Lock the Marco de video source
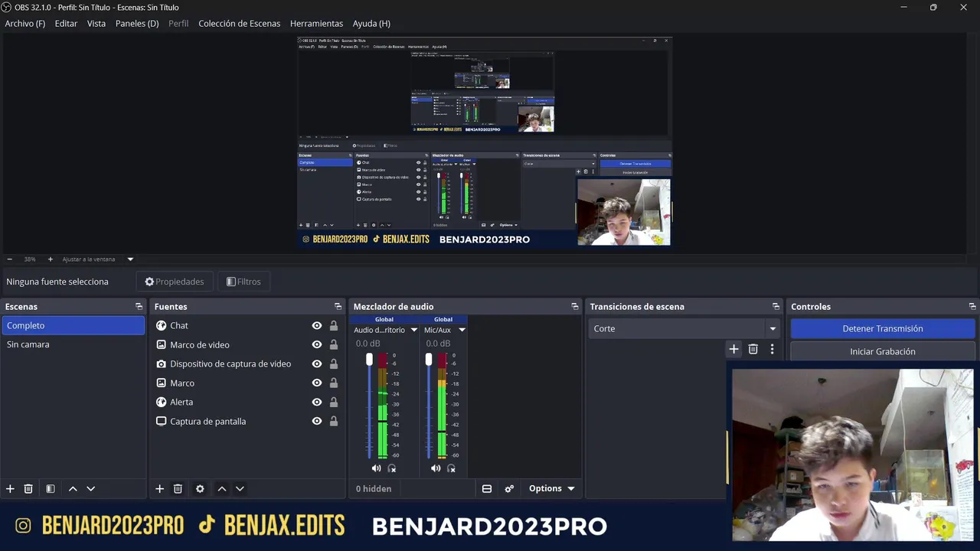 coord(334,344)
